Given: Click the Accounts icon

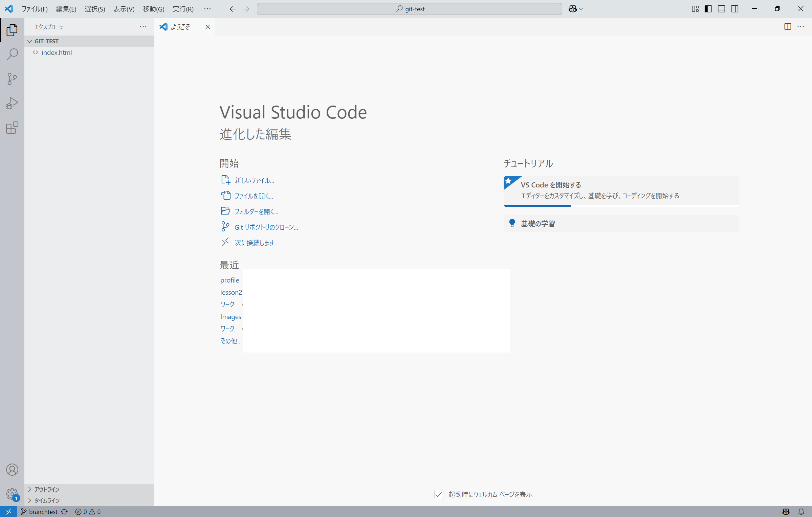Looking at the screenshot, I should click(12, 470).
